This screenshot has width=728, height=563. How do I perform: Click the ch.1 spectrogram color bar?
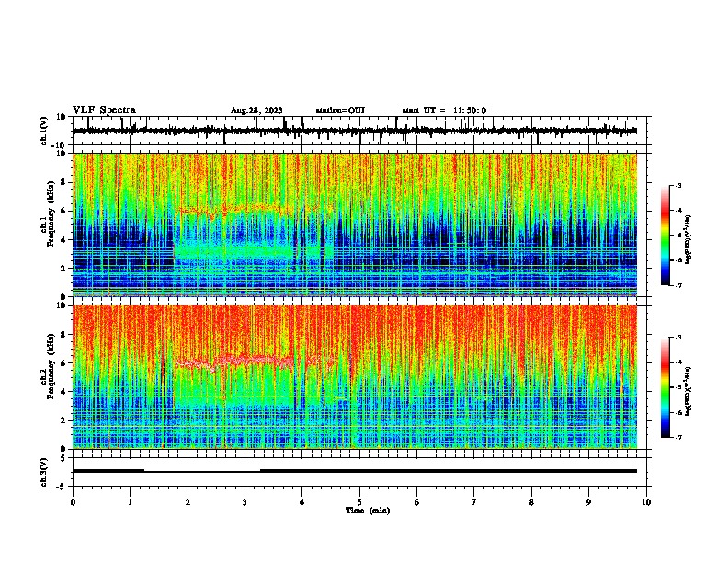[665, 236]
